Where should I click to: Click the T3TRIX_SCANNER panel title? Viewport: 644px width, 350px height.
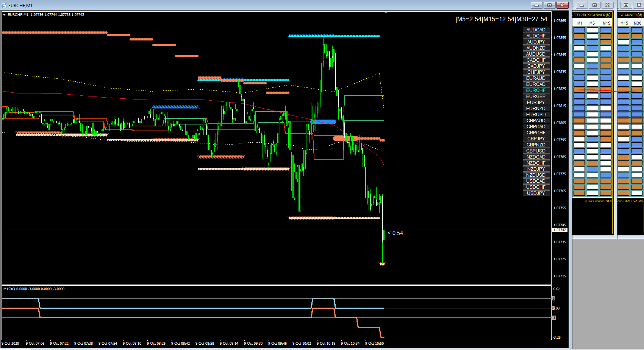click(589, 15)
